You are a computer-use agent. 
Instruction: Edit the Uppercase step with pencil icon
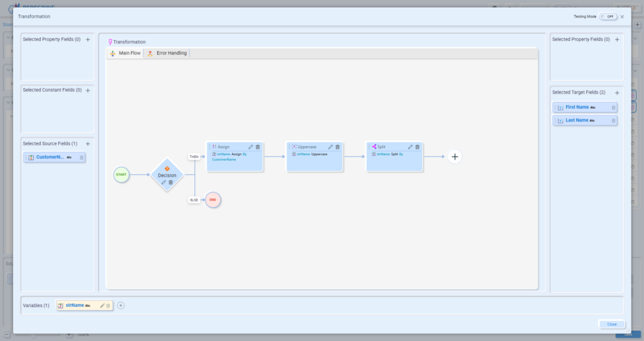click(x=330, y=147)
